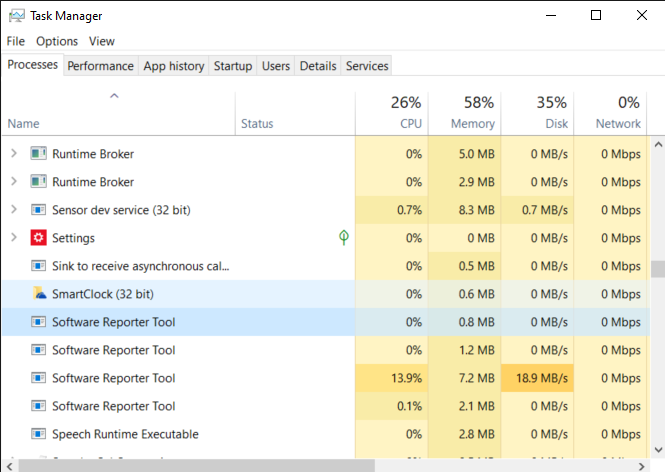Click the horizontal scrollbar thumb

[x=197, y=466]
